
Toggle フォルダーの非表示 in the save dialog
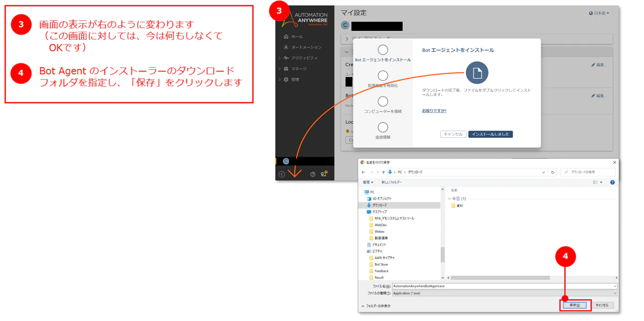376,306
